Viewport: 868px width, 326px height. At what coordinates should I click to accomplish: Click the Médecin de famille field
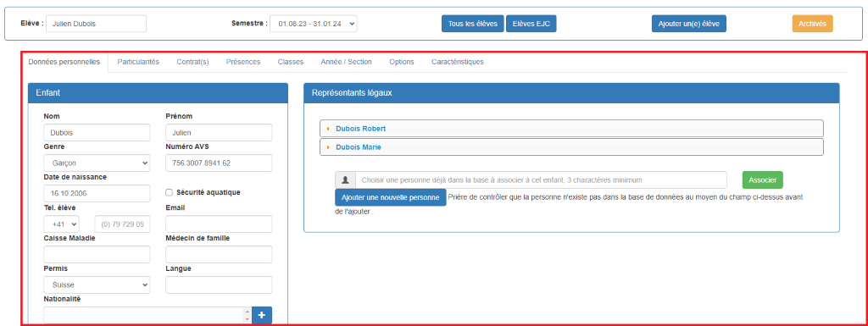219,254
